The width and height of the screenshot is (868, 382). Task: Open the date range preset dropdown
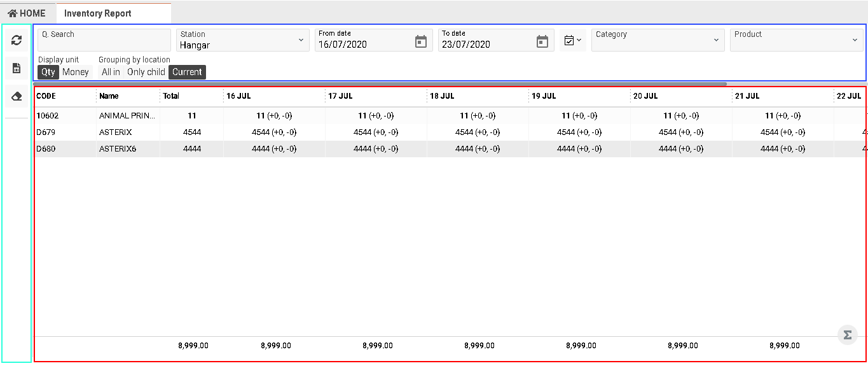(572, 40)
